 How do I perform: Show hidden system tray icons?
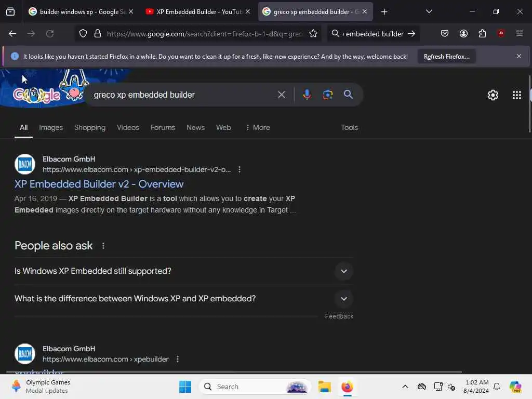click(405, 387)
